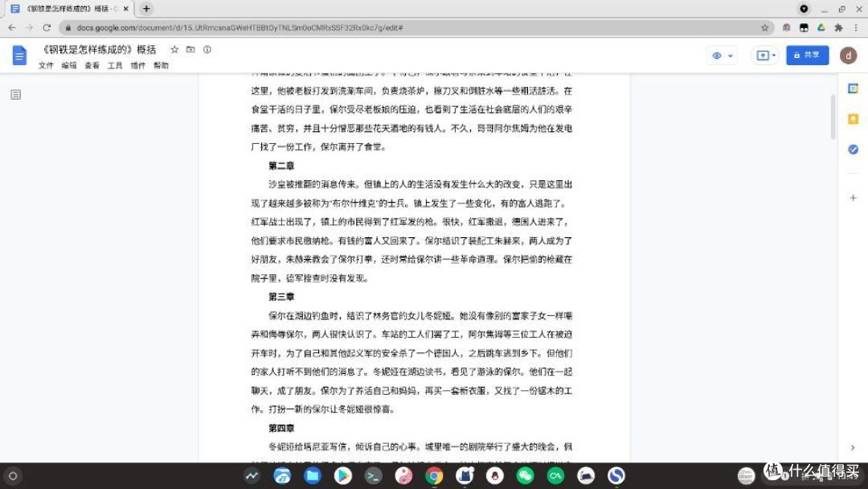
Task: Show the document outline panel
Action: (15, 95)
